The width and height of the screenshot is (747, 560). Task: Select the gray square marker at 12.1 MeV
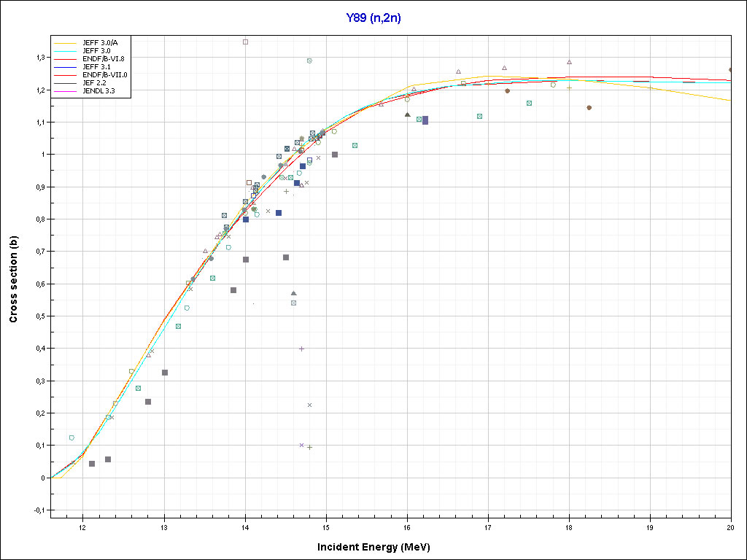point(92,464)
